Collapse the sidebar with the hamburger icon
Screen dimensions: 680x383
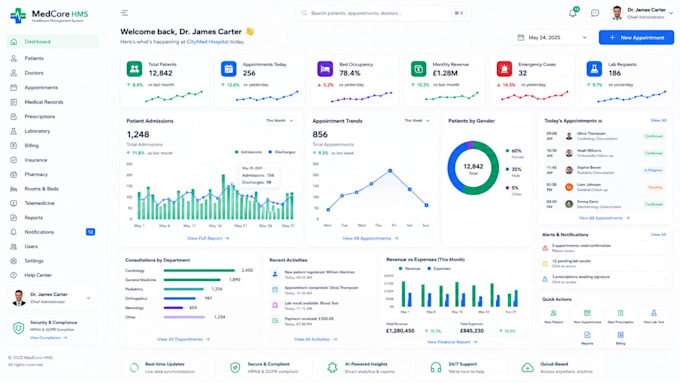click(x=124, y=13)
